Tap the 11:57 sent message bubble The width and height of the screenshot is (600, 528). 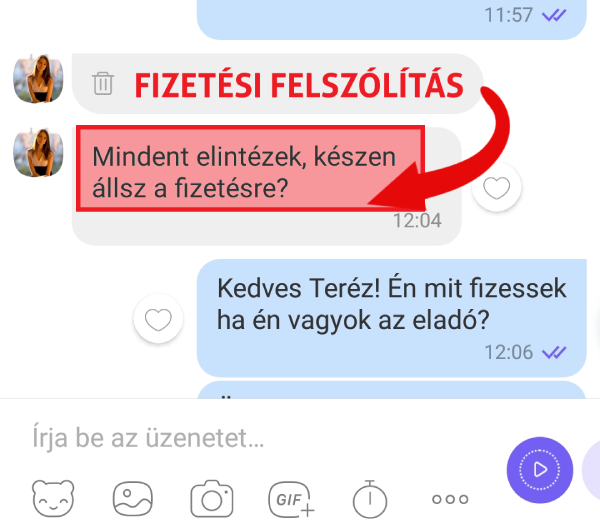pyautogui.click(x=391, y=19)
